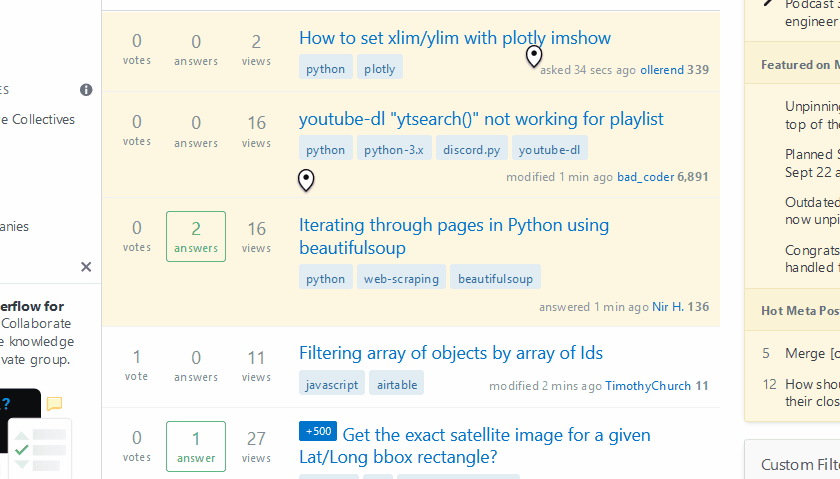840x479 pixels.
Task: Click the pencil icon next to Podcast
Action: tap(768, 4)
